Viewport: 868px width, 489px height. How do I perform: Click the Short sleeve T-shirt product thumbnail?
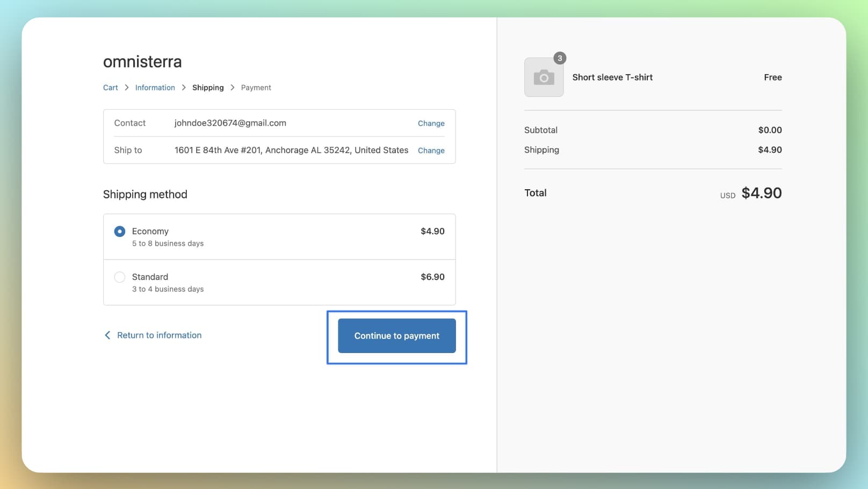pos(544,77)
